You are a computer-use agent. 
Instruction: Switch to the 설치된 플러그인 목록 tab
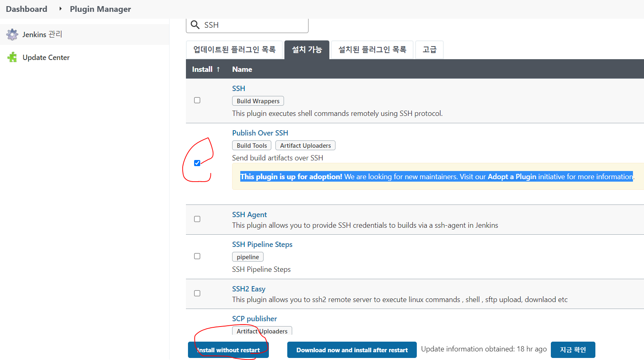click(x=372, y=50)
